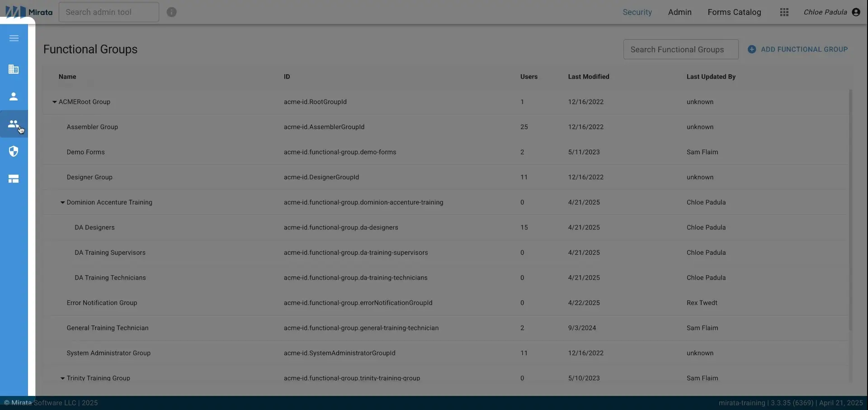
Task: Collapse the ACMERoot Group tree
Action: 54,102
